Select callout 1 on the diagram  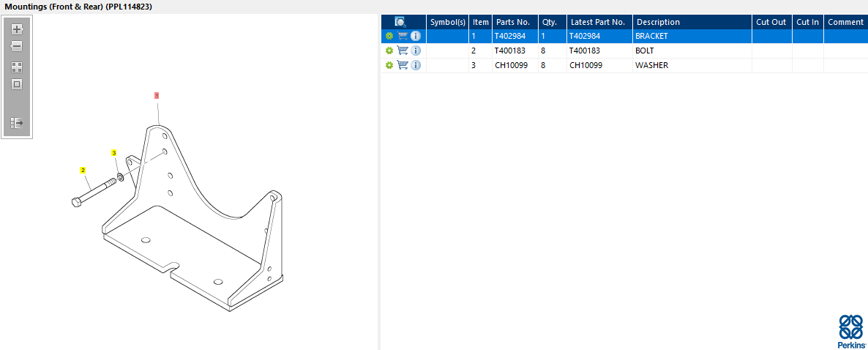[x=157, y=95]
